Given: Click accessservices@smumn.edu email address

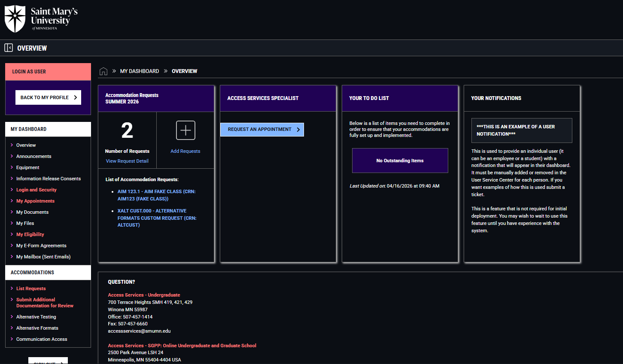Looking at the screenshot, I should (139, 331).
